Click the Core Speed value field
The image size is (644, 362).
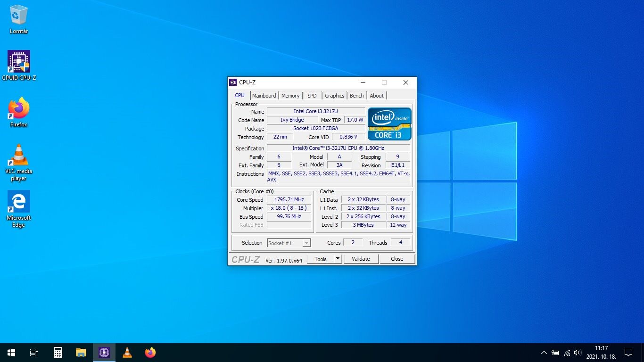tap(289, 199)
